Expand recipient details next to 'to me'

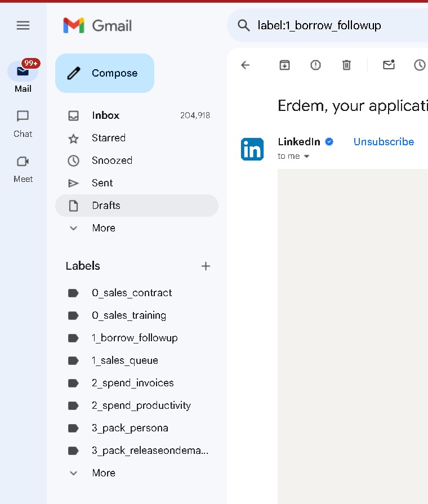tap(307, 156)
